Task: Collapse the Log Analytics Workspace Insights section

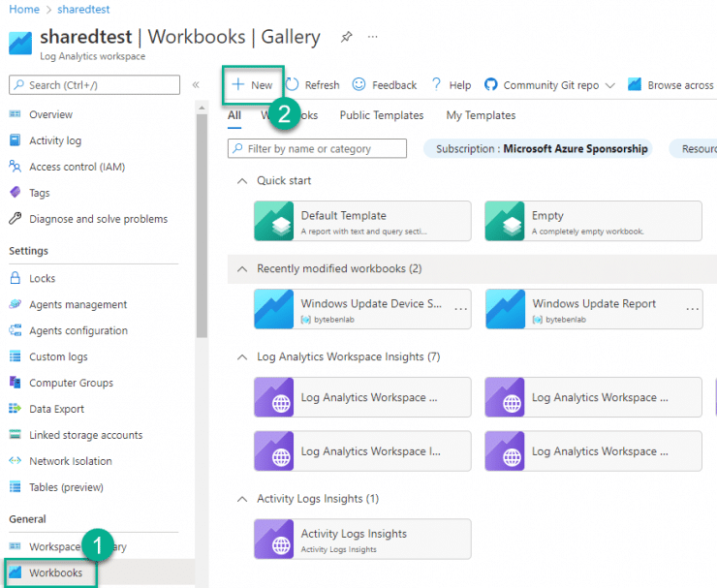Action: click(241, 357)
